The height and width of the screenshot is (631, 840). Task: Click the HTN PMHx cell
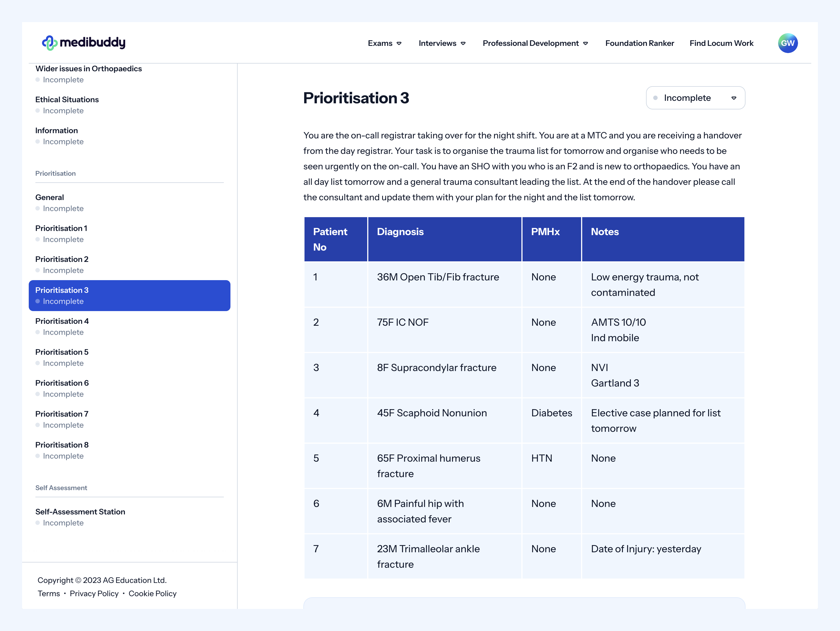(x=552, y=466)
